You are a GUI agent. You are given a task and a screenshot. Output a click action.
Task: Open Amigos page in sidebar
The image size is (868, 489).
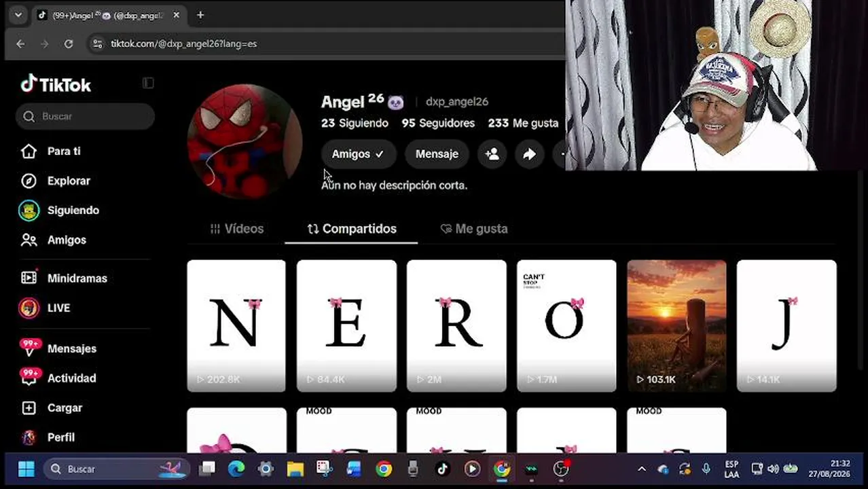67,240
